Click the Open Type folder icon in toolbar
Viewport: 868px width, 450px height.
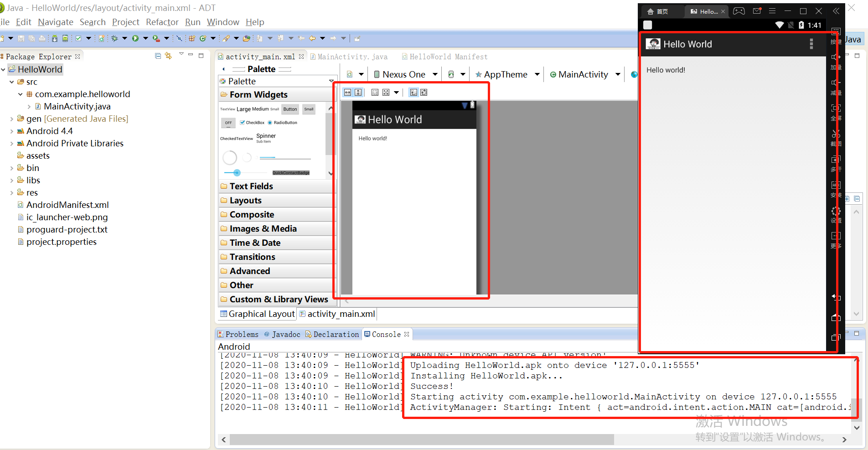pyautogui.click(x=247, y=39)
